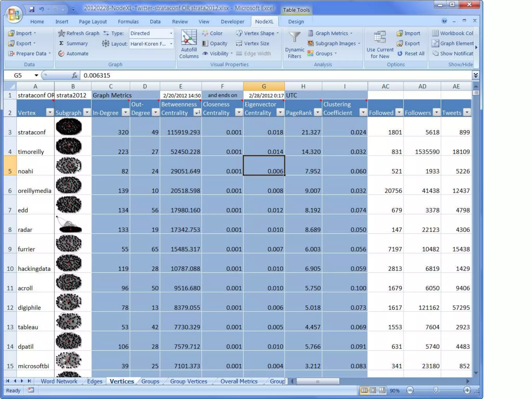Click the noahi subgraph thumbnail image
The image size is (532, 399).
[x=69, y=165]
